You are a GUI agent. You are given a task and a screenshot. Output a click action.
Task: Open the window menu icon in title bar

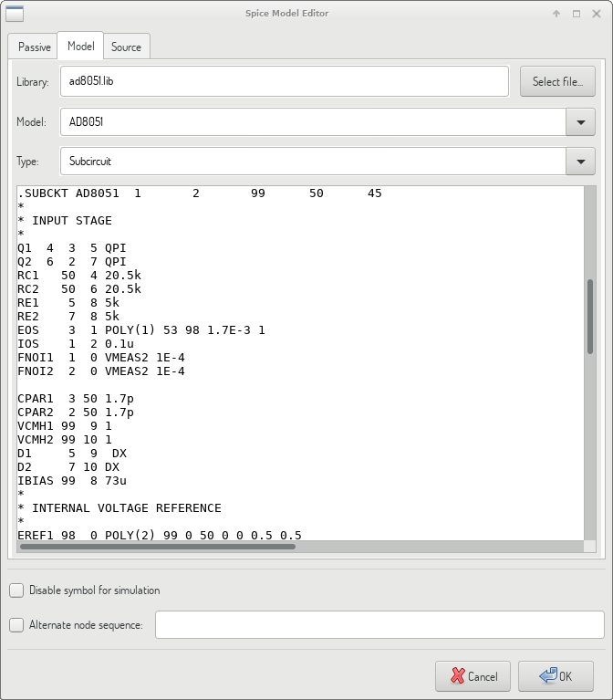15,14
